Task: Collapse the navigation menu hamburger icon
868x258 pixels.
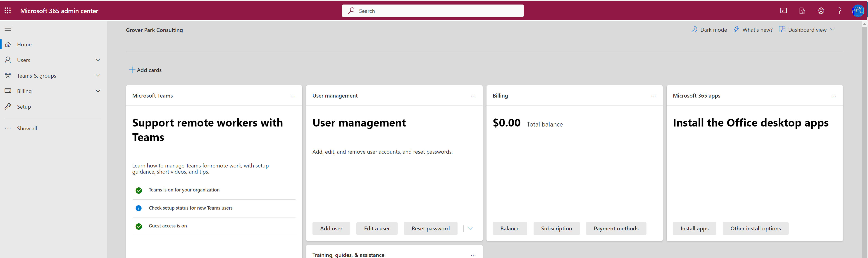Action: pos(8,29)
